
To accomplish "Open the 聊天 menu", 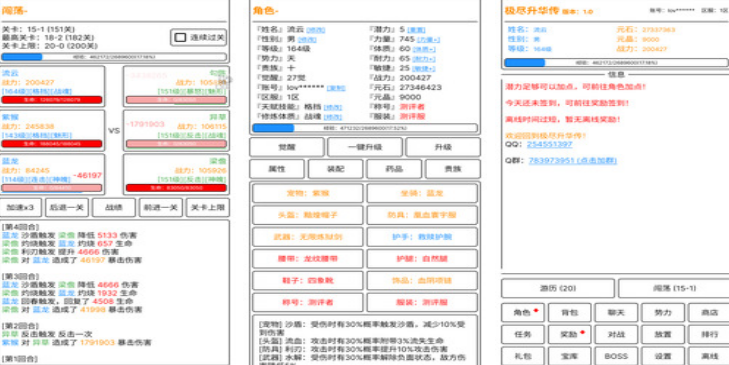I will click(x=616, y=312).
